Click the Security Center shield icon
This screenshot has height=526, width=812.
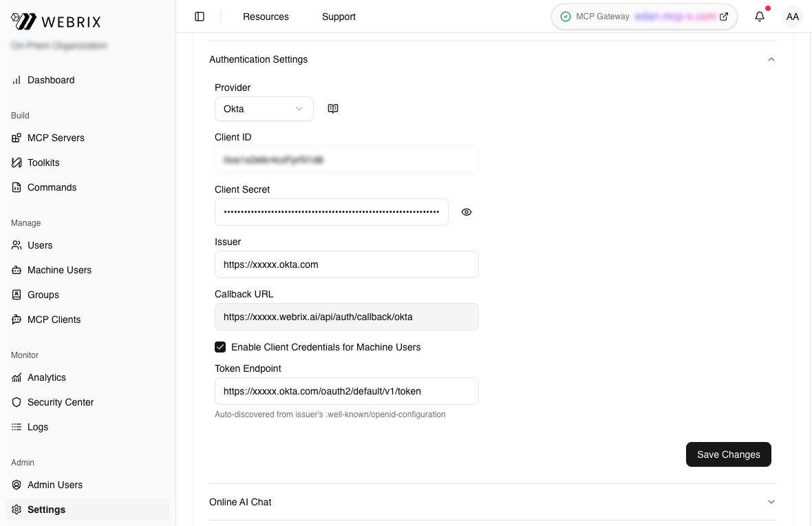[x=17, y=402]
